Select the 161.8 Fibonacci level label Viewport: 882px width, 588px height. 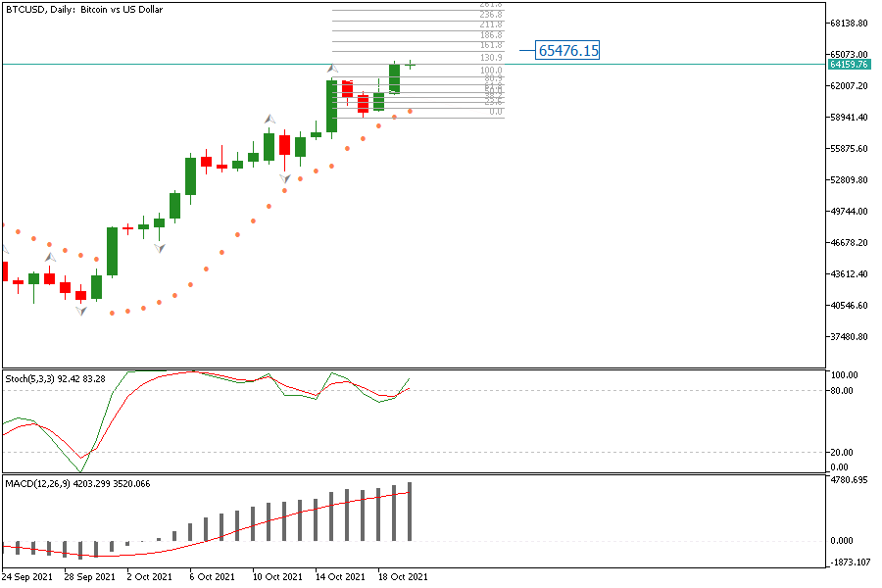(491, 45)
